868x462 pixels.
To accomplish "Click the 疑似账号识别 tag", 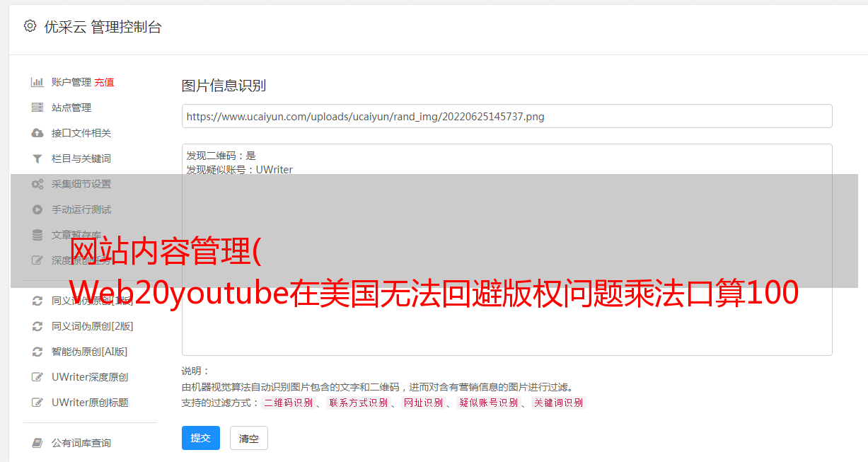I will coord(489,403).
